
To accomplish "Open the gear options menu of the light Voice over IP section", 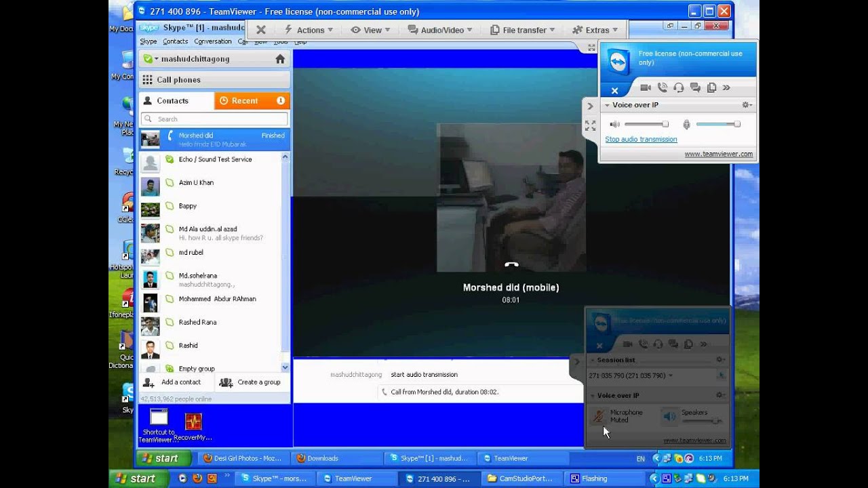I will (x=746, y=105).
